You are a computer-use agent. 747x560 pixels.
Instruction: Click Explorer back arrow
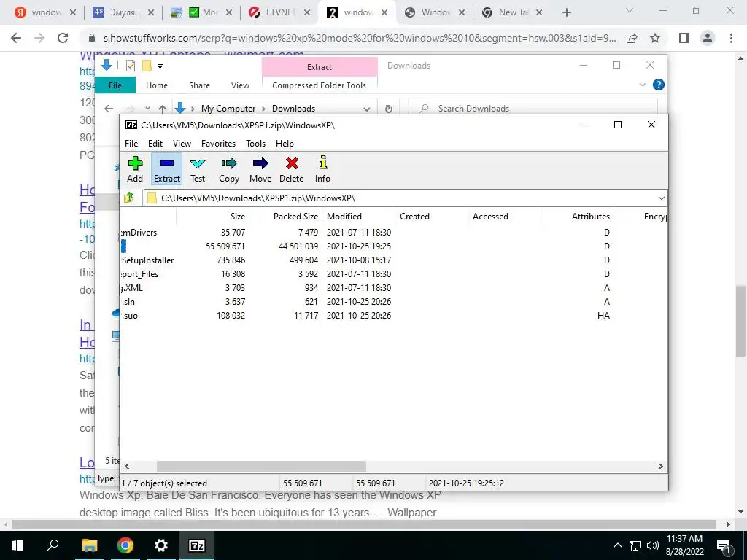click(109, 109)
